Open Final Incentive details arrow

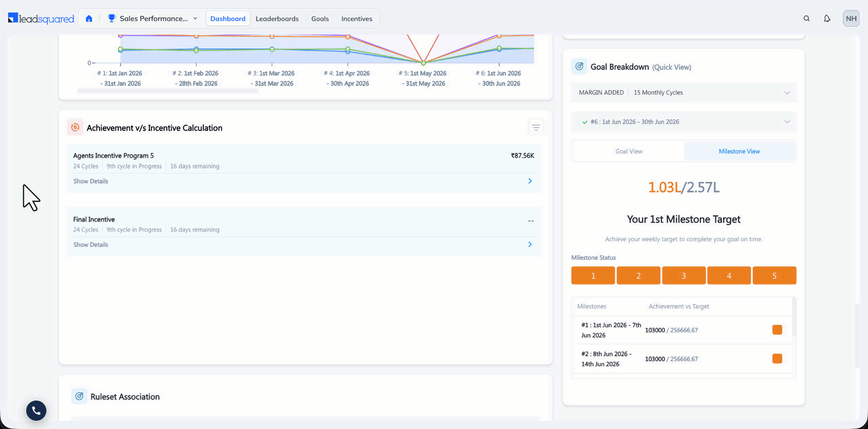(530, 244)
